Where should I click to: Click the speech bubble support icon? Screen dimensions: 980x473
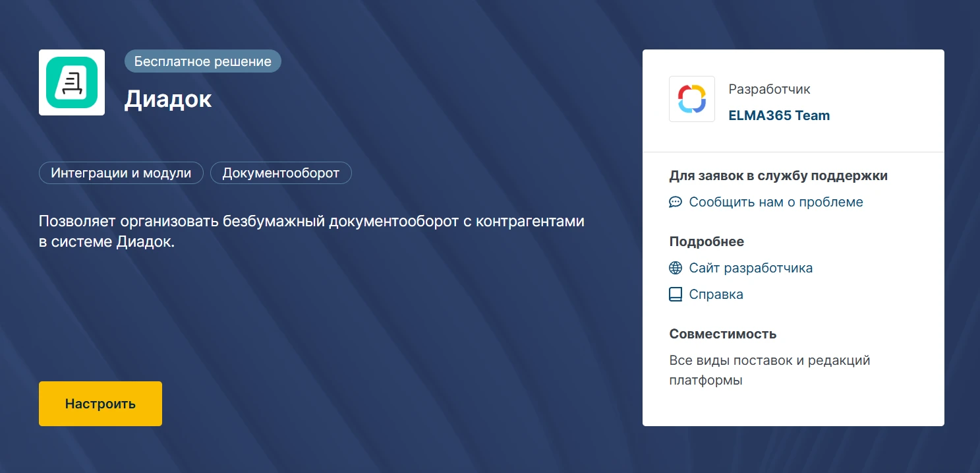pos(675,203)
